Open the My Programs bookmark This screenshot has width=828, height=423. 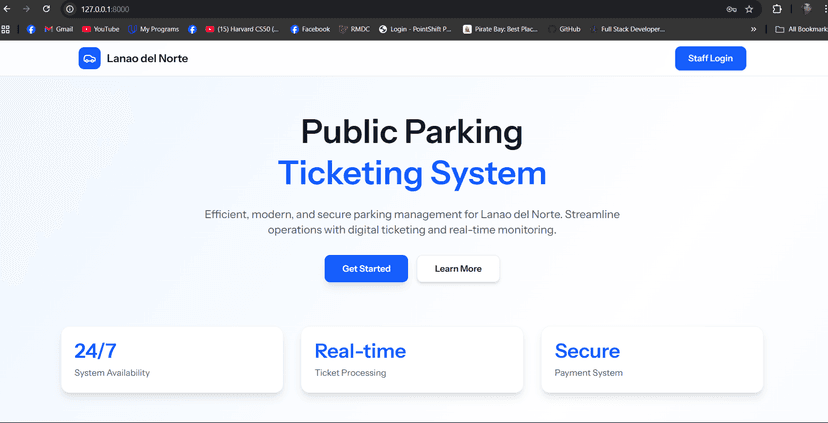pyautogui.click(x=154, y=30)
